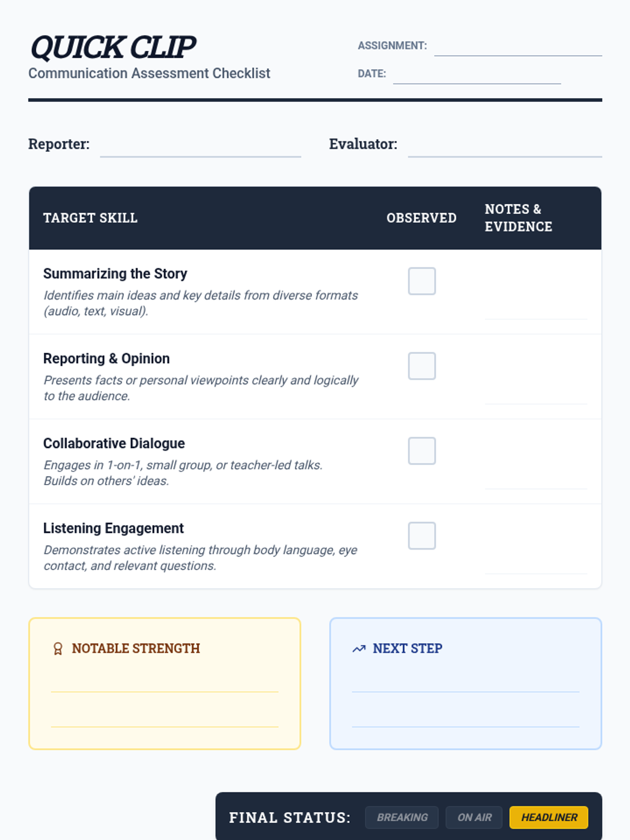Tick the Reporting & Opinion observed checkbox

coord(422,366)
